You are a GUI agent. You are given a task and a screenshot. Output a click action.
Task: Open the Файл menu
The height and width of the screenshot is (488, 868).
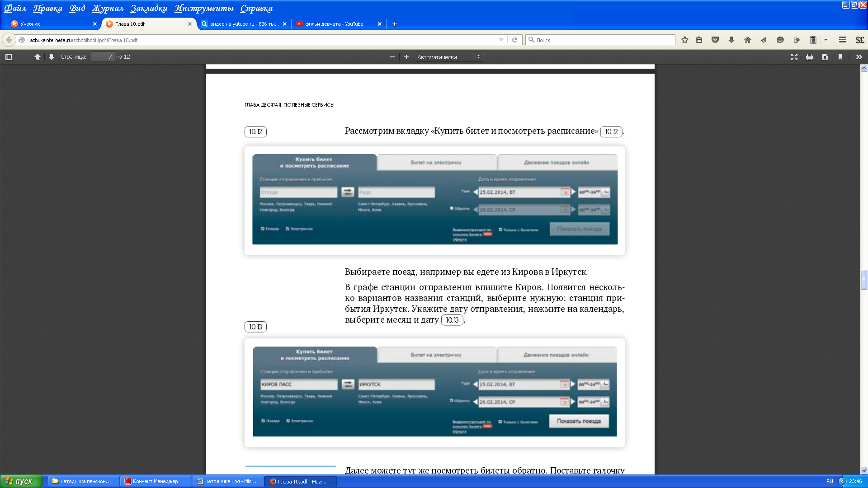coord(15,8)
